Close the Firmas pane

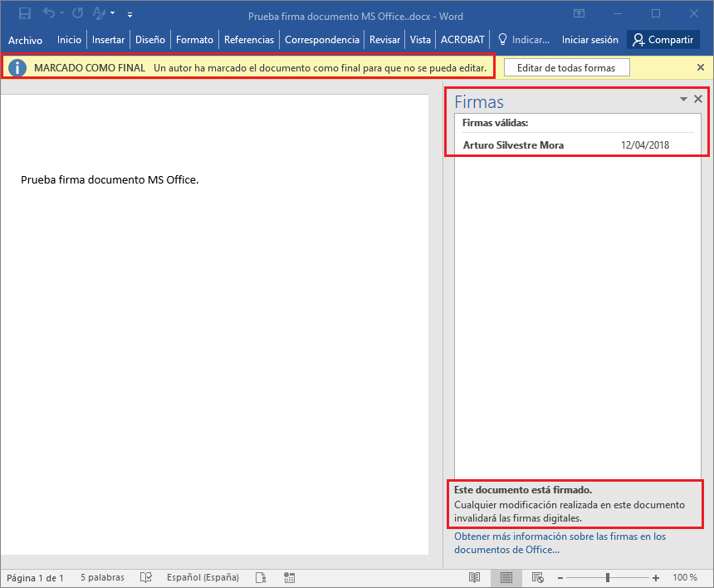pos(698,99)
